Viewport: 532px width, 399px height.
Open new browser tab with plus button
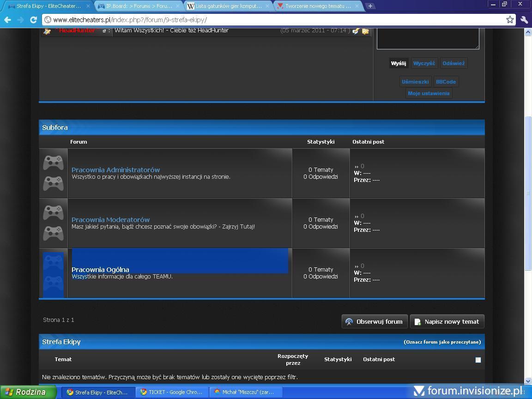pos(370,6)
